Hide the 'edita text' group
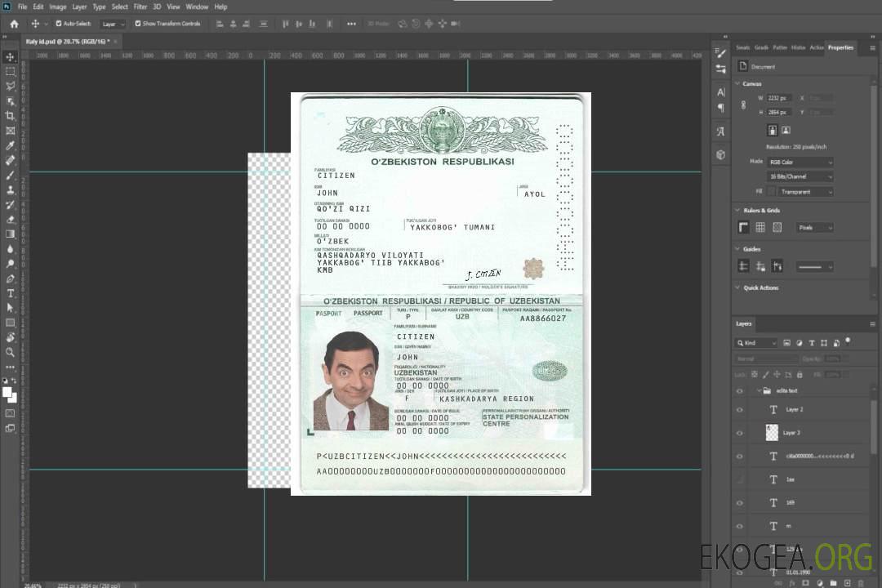 pyautogui.click(x=739, y=390)
